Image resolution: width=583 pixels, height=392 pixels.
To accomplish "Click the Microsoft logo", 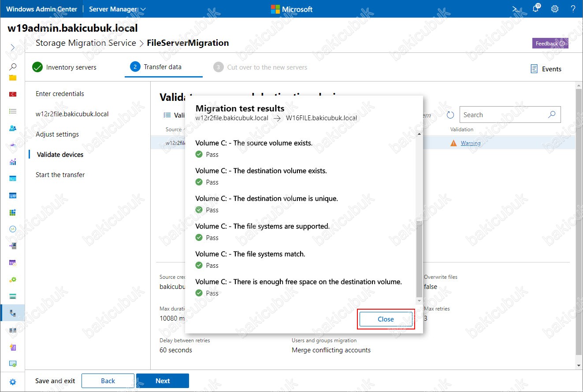I will (292, 9).
